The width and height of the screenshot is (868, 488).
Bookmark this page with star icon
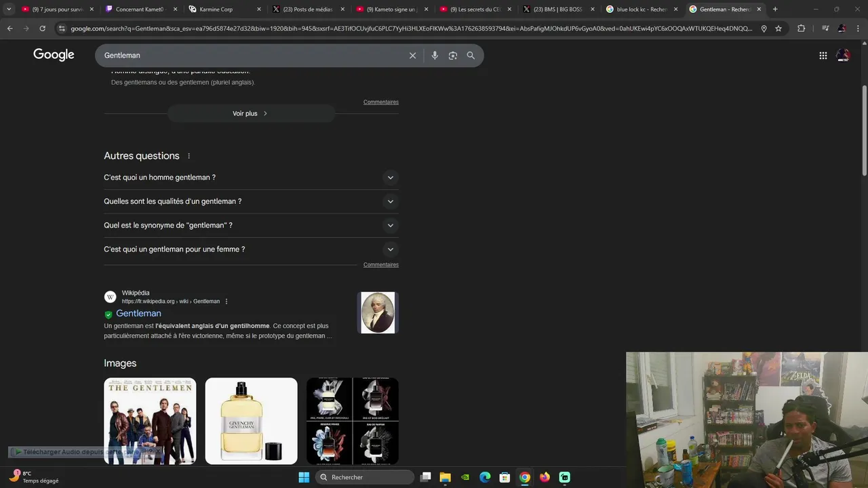[x=778, y=28]
